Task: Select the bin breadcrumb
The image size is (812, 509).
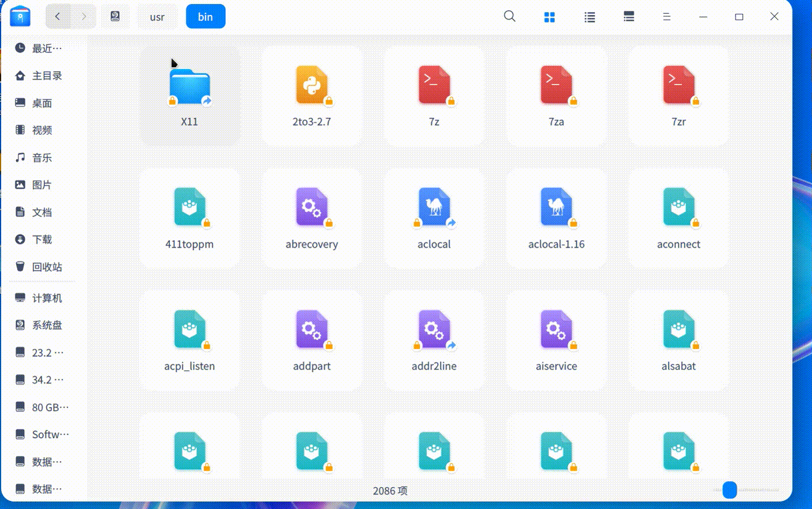Action: coord(206,17)
